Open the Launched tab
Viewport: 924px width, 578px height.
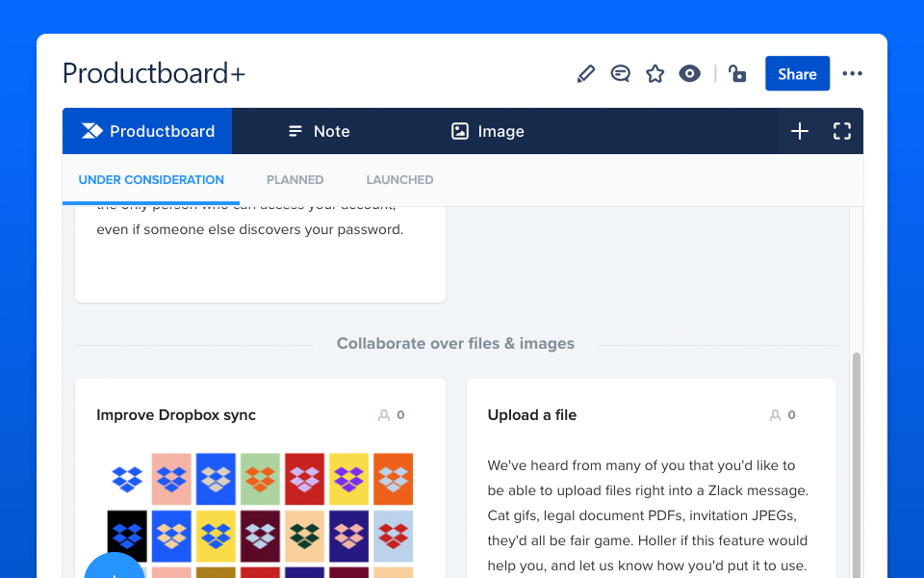399,180
